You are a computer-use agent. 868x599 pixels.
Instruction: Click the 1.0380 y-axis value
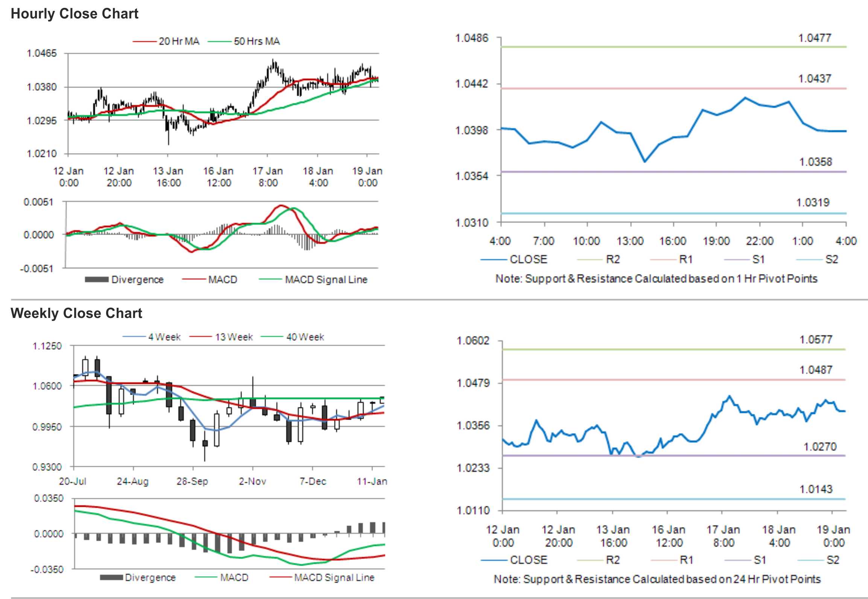click(42, 87)
